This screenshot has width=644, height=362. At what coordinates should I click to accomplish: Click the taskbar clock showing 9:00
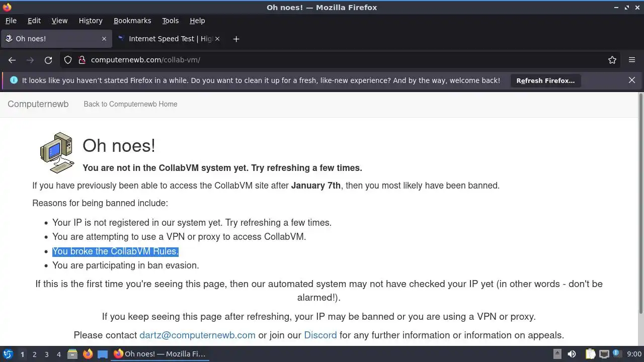click(634, 354)
